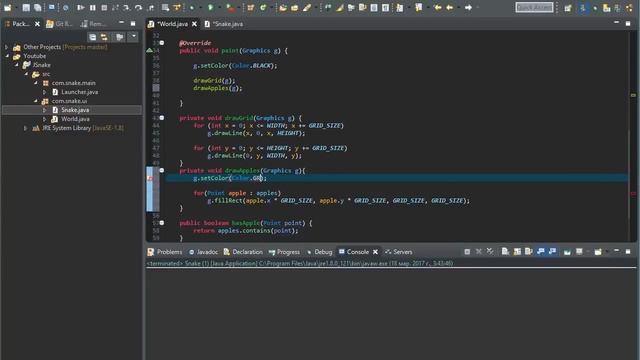Remove All Terminated Launches in Console
This screenshot has height=360, width=640.
[x=490, y=251]
